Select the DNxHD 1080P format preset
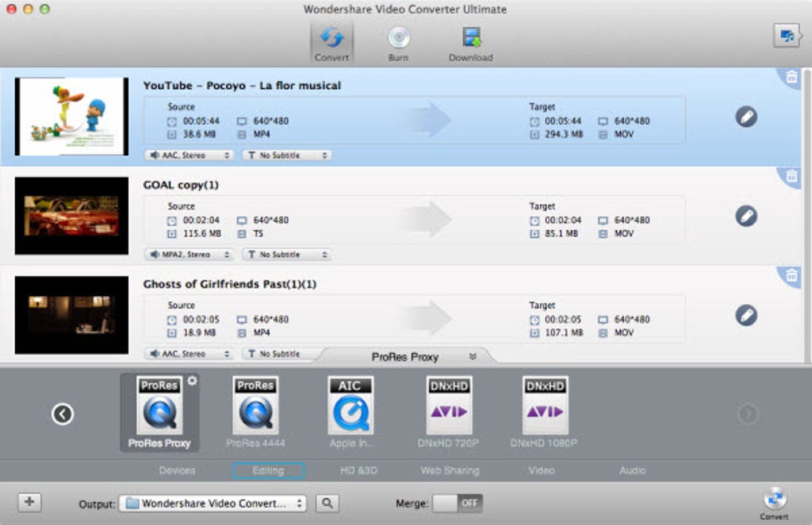Screen dimensions: 812x525 coord(545,413)
